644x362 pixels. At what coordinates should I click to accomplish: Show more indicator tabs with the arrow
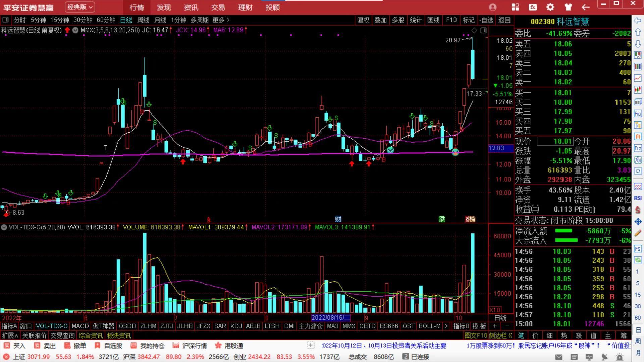pyautogui.click(x=446, y=326)
